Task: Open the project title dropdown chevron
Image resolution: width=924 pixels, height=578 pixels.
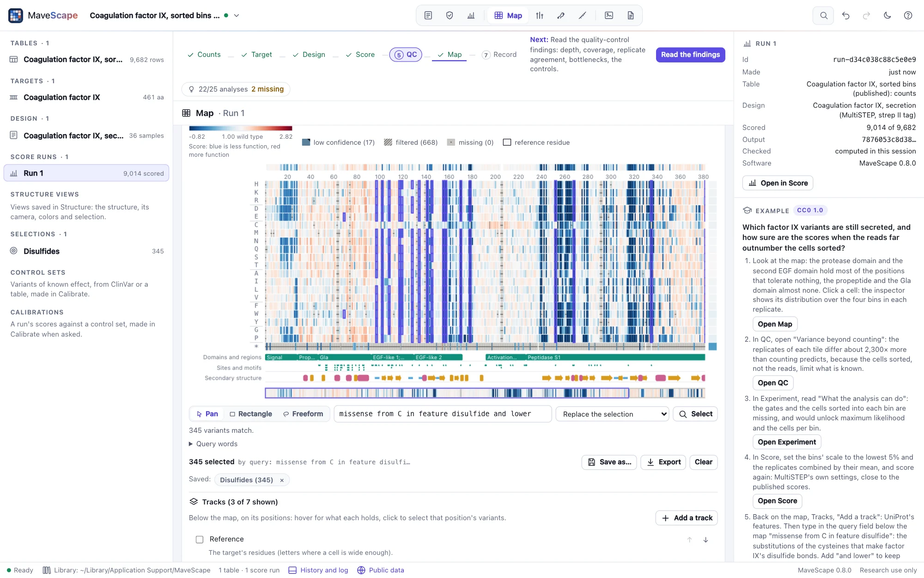Action: pyautogui.click(x=237, y=15)
